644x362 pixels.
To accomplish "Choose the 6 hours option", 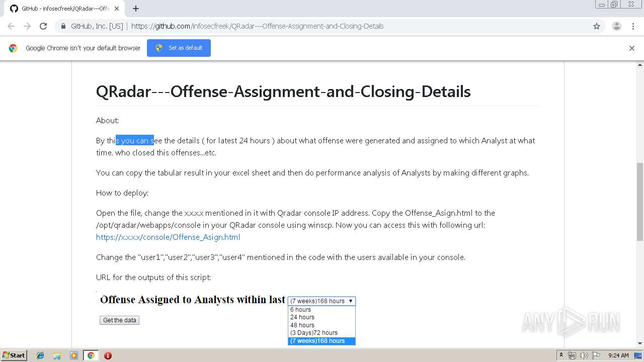I will (x=321, y=310).
